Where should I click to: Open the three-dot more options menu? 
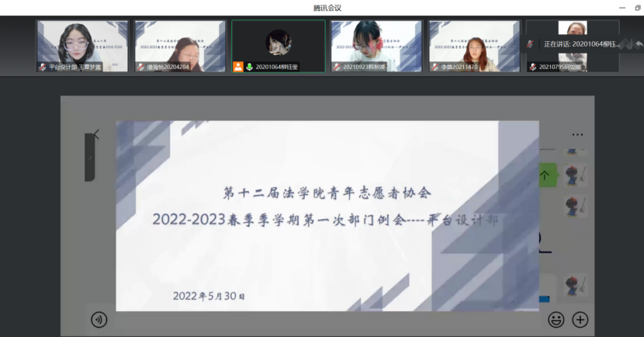(x=576, y=134)
